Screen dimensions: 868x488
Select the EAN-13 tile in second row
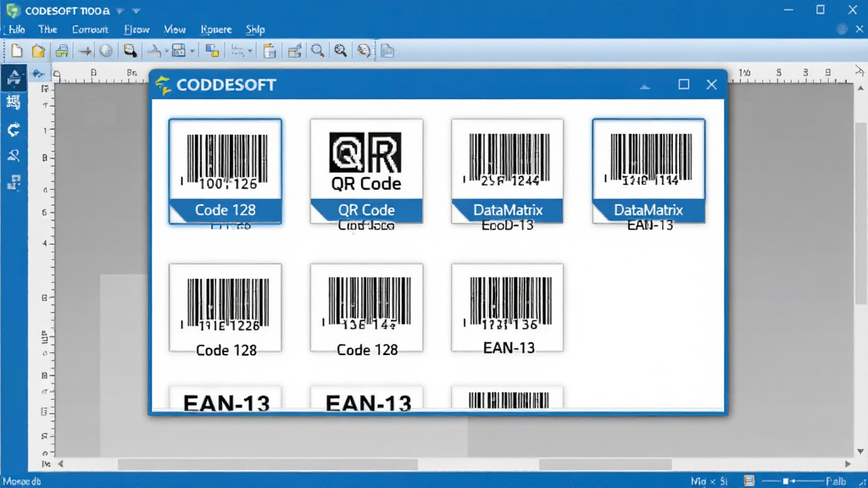click(507, 308)
